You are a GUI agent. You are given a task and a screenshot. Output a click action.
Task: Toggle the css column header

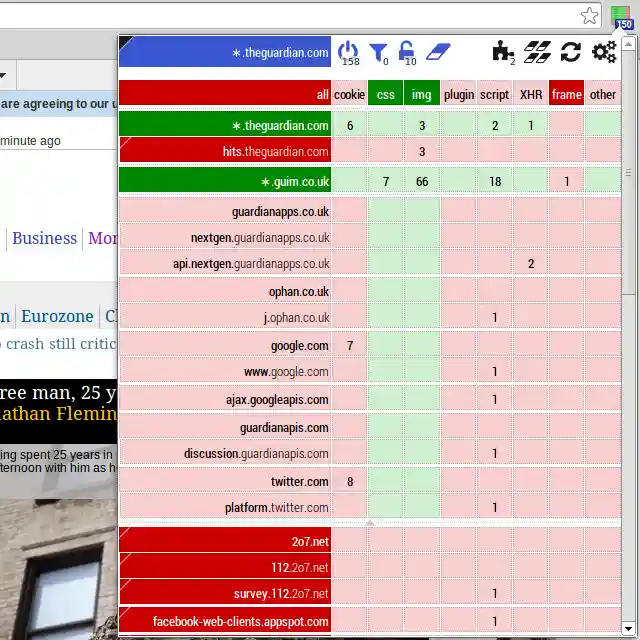(385, 93)
